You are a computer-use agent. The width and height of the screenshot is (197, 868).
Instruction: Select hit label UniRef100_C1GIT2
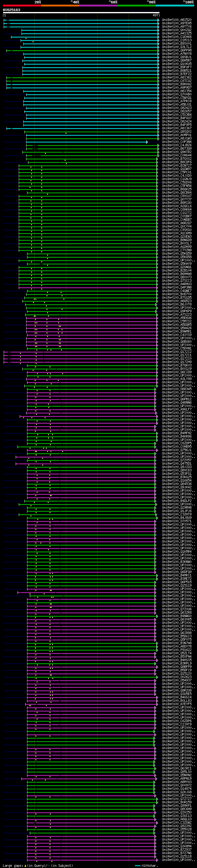click(177, 213)
